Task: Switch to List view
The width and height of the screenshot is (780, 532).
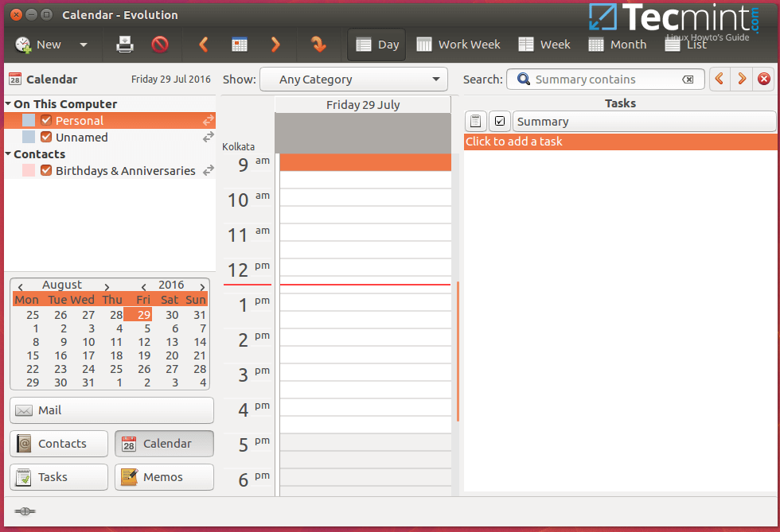Action: pyautogui.click(x=686, y=45)
